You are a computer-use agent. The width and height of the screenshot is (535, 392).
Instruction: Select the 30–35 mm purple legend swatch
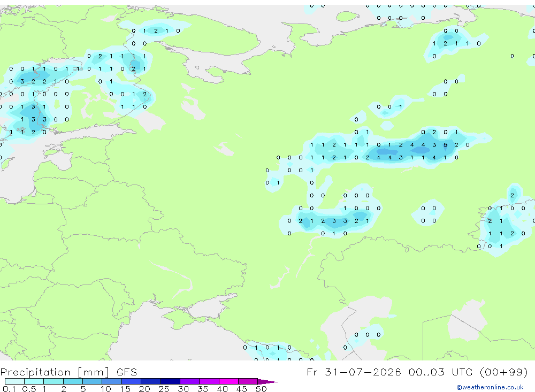click(x=189, y=381)
